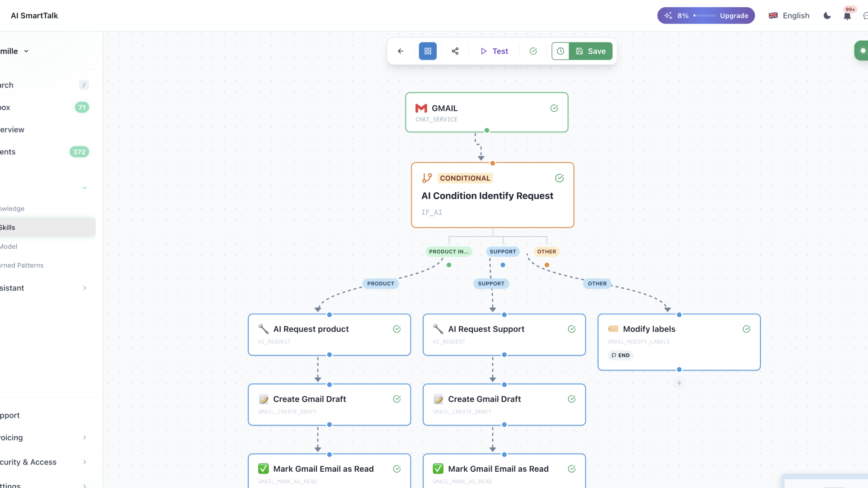Open notifications bell icon
The image size is (868, 488).
(847, 16)
